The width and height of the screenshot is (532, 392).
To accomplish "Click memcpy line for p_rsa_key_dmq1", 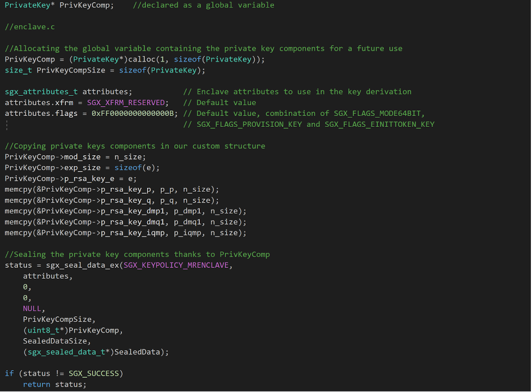I will (x=126, y=222).
